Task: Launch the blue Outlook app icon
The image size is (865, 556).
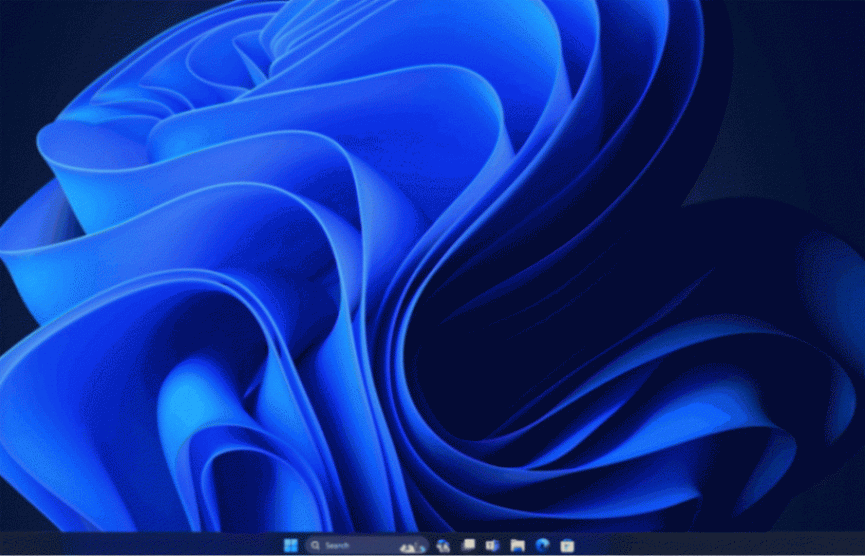Action: [x=492, y=545]
